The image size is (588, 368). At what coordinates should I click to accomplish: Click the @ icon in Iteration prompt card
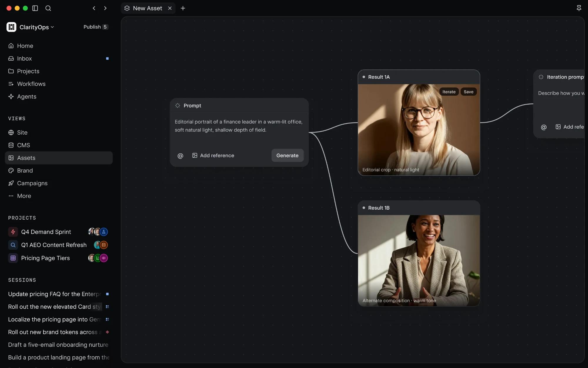(544, 127)
